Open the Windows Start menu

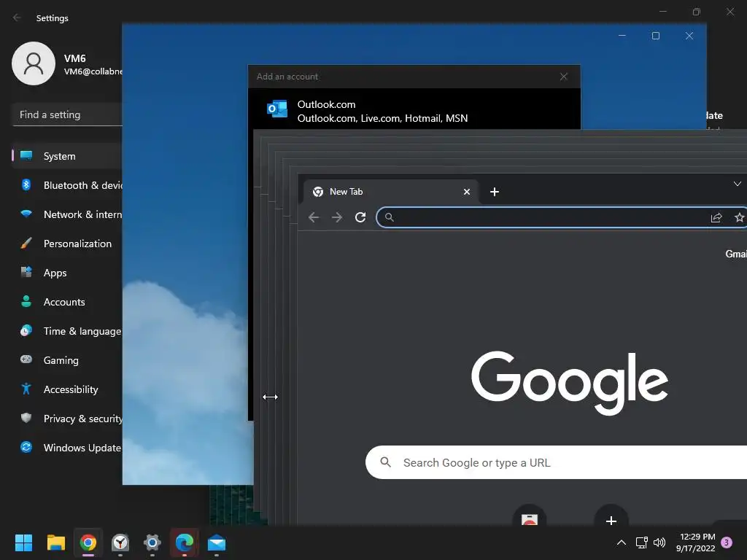(23, 542)
